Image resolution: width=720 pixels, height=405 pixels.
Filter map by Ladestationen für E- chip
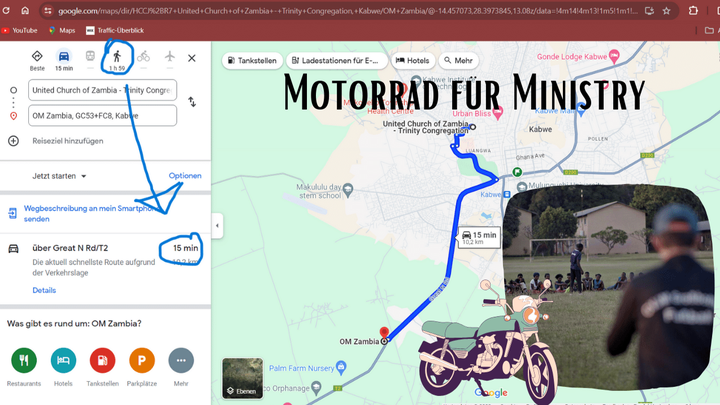336,61
